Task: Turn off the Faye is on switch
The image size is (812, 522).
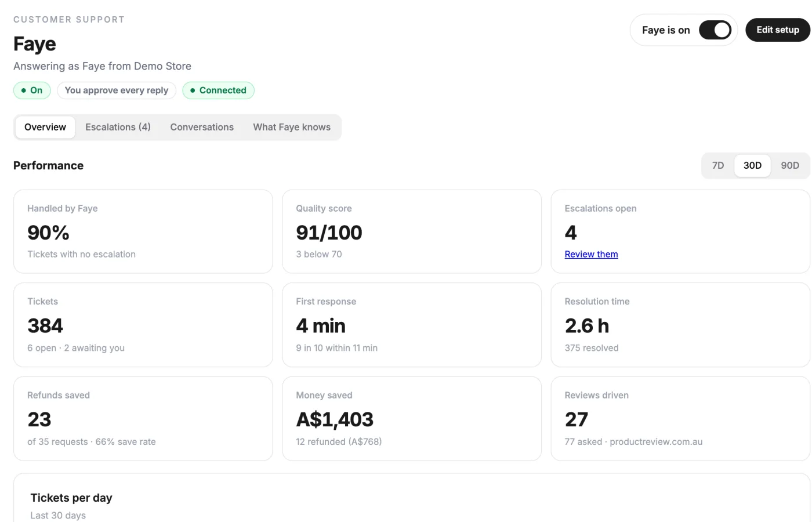Action: point(715,30)
